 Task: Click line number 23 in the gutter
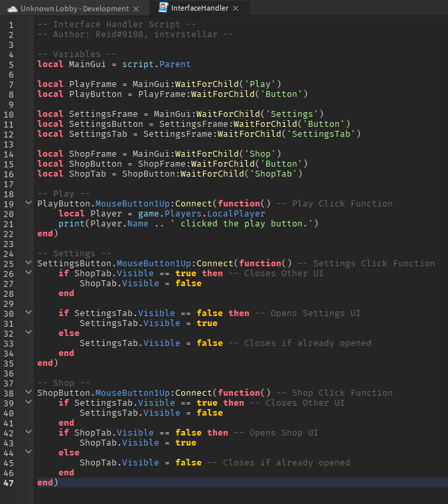(9, 244)
